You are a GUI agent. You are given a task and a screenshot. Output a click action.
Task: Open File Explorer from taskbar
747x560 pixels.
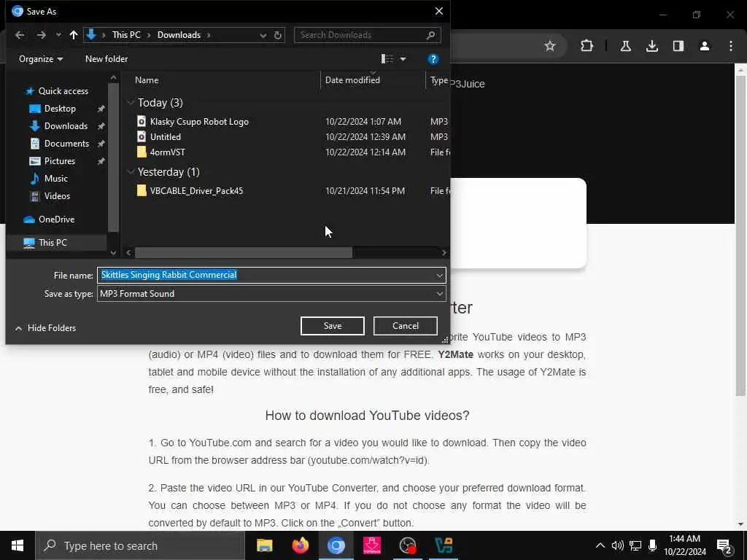(x=264, y=545)
